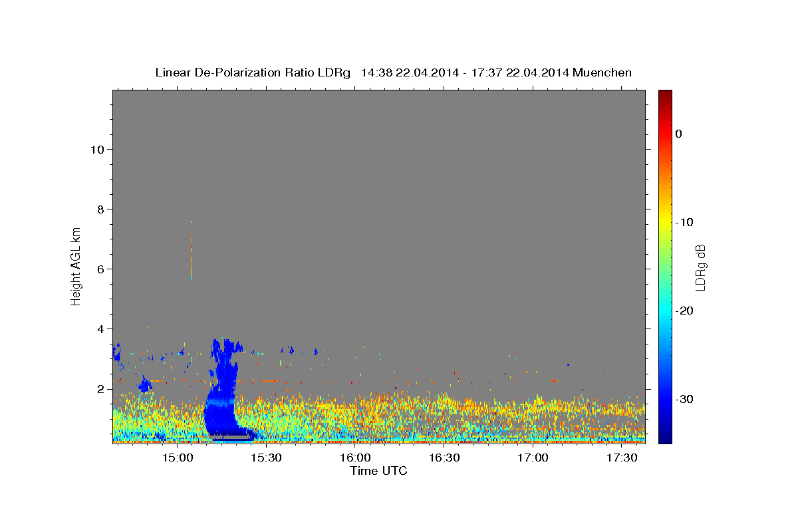Click the 15:00 time tick label
The height and width of the screenshot is (532, 798).
pyautogui.click(x=178, y=458)
